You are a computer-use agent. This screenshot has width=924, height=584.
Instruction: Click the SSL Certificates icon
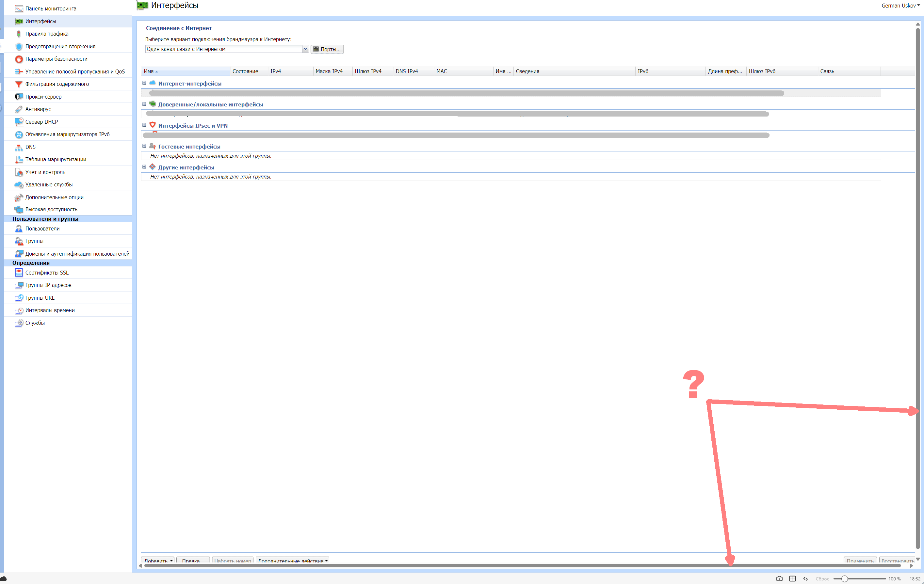18,273
